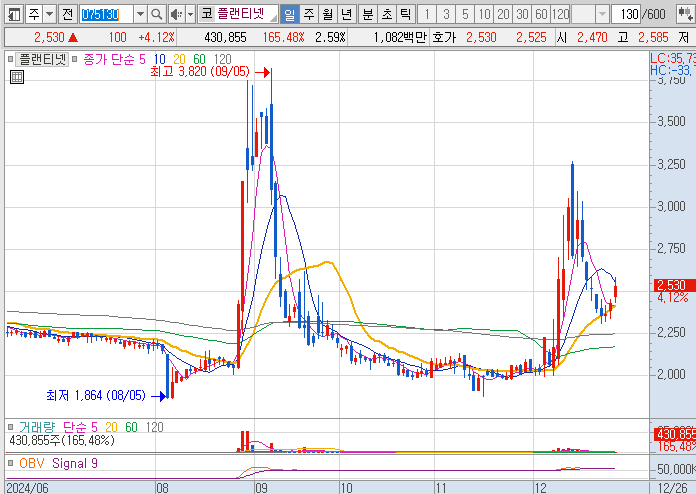The width and height of the screenshot is (696, 494).
Task: Select the 일 daily chart period
Action: [289, 15]
